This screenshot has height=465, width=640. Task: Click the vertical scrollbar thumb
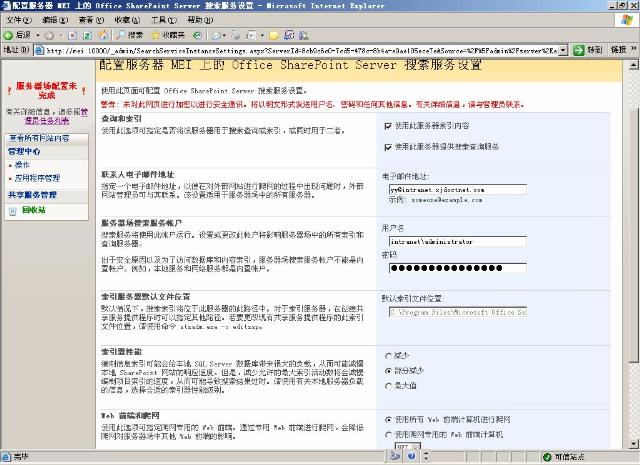633,236
